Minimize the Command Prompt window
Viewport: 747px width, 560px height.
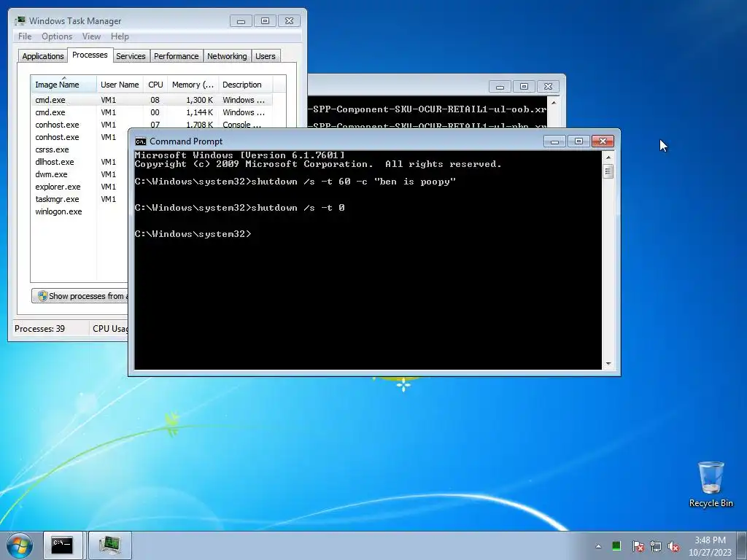click(x=554, y=141)
